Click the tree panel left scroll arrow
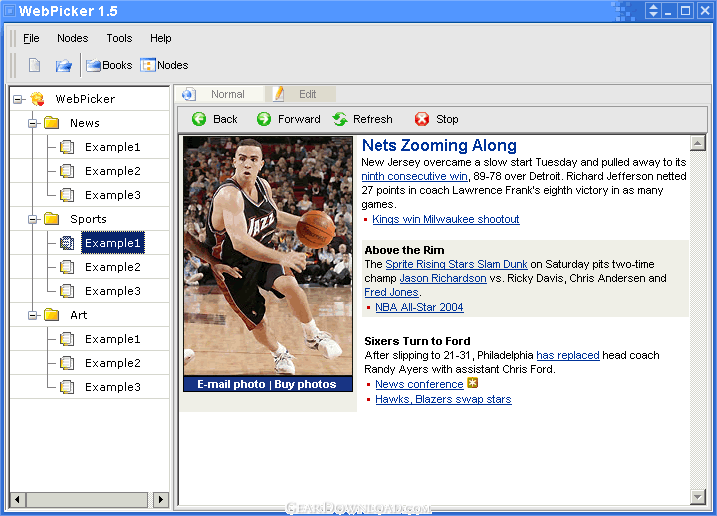Image resolution: width=717 pixels, height=516 pixels. 17,500
